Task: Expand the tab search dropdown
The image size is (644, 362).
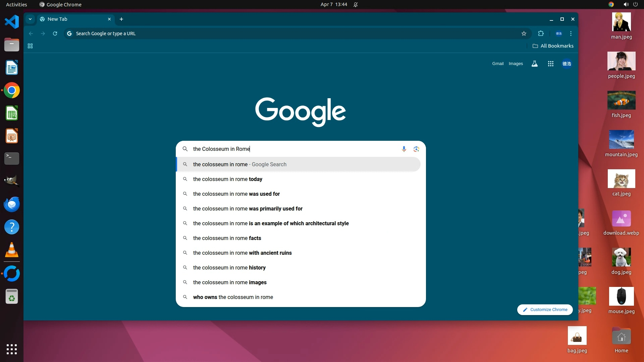Action: coord(30,19)
